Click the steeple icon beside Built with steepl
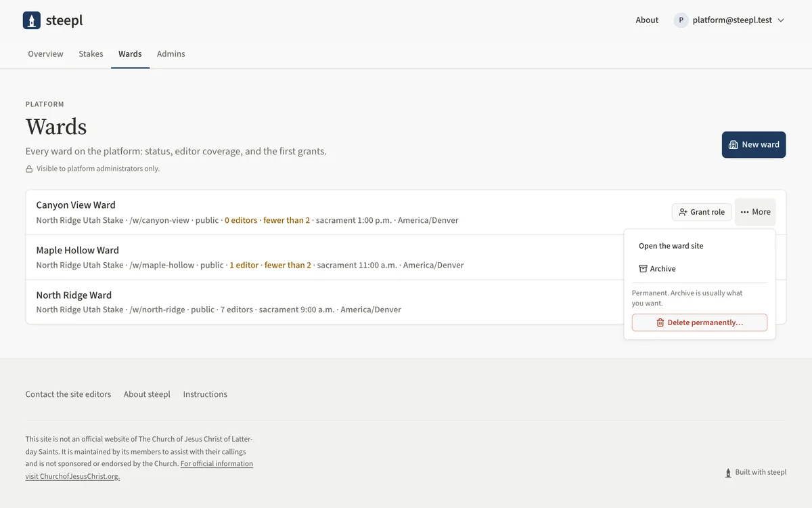 [728, 473]
